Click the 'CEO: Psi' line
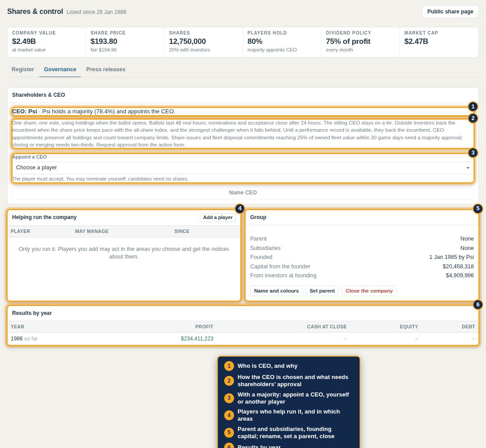The height and width of the screenshot is (448, 486). coord(94,112)
